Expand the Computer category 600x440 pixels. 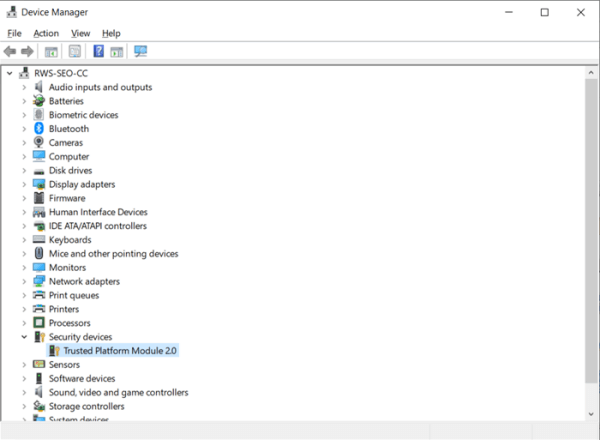point(24,156)
